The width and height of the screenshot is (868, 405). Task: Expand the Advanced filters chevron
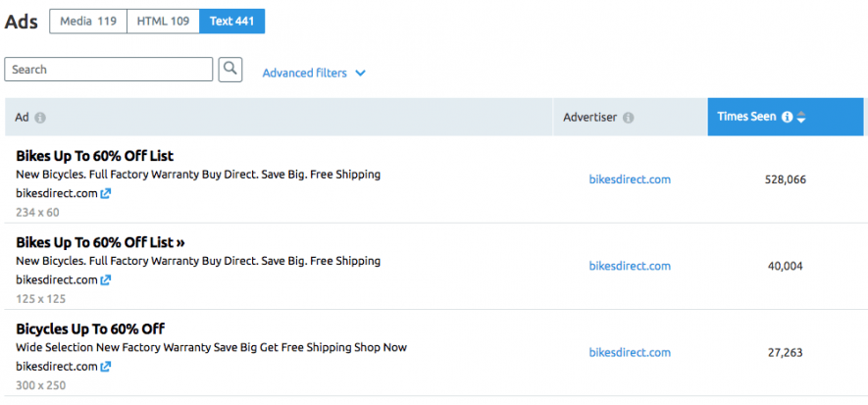pyautogui.click(x=360, y=73)
